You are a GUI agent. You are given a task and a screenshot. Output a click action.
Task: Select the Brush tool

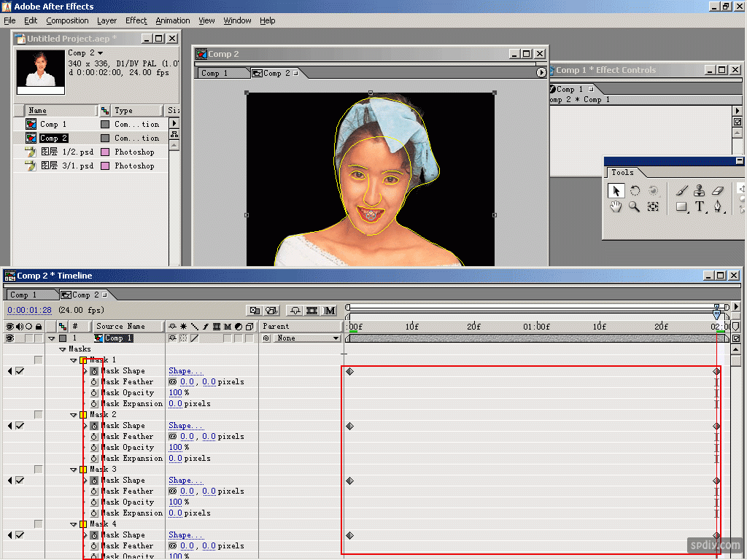[x=682, y=190]
